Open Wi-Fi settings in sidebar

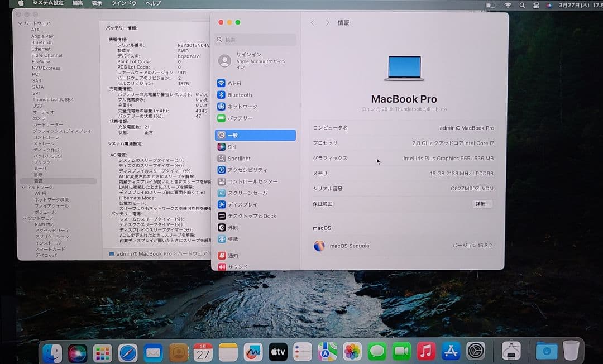(255, 83)
